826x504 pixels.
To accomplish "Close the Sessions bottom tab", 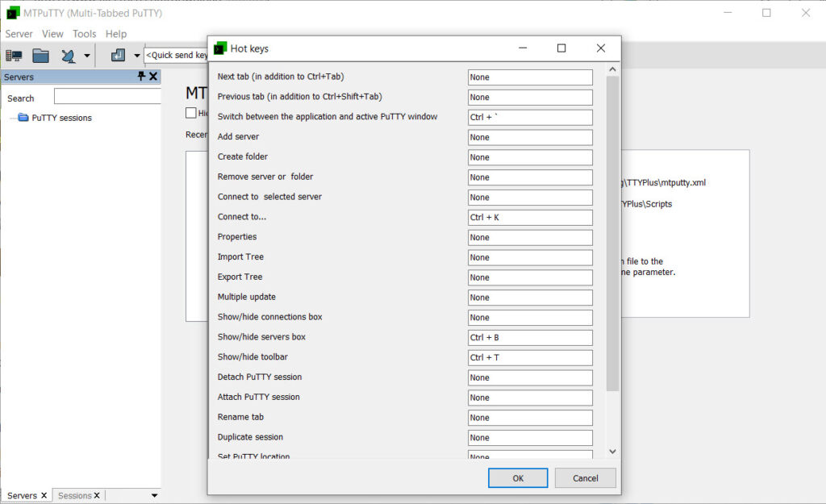I will [x=97, y=496].
